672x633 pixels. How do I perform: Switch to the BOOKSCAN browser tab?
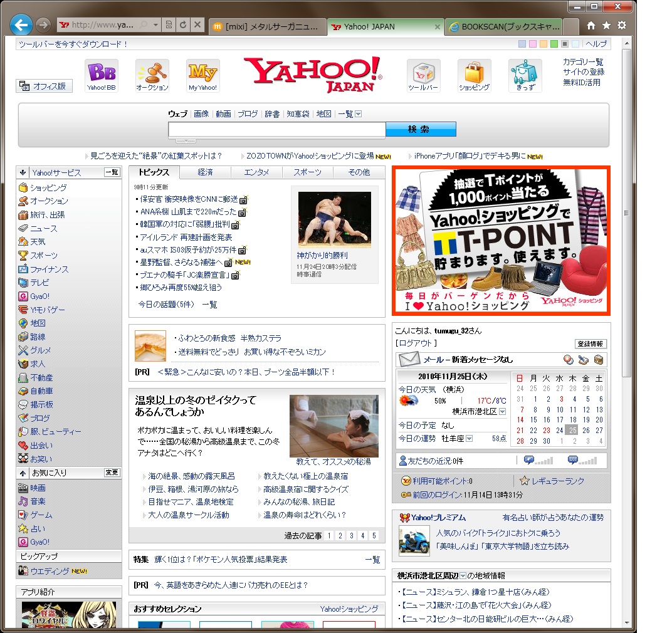[504, 26]
